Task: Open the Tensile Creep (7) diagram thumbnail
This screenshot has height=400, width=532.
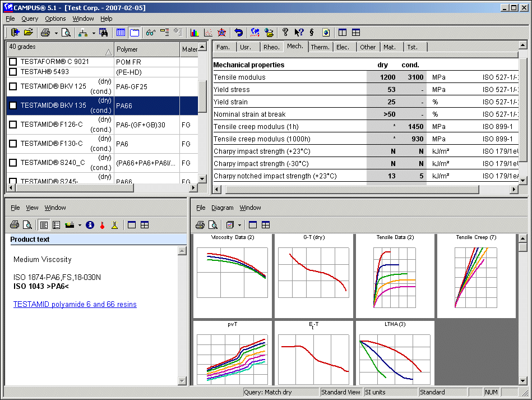Action: (x=476, y=276)
